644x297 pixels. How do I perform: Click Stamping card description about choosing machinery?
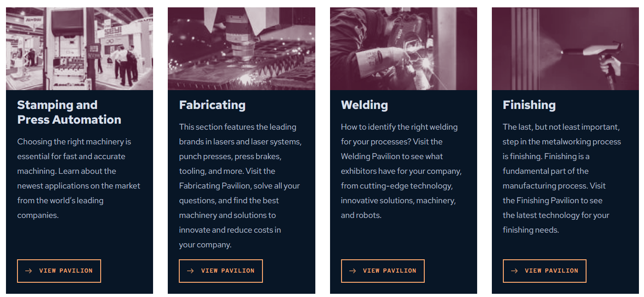78,178
